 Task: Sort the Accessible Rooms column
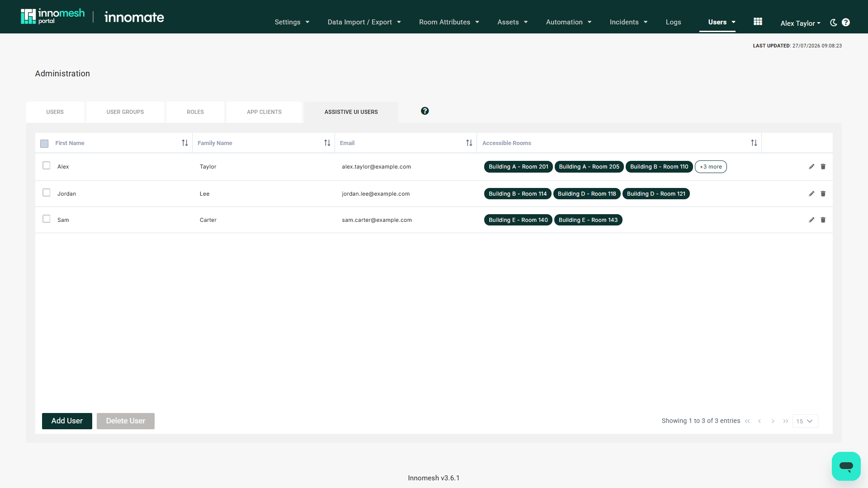tap(754, 143)
